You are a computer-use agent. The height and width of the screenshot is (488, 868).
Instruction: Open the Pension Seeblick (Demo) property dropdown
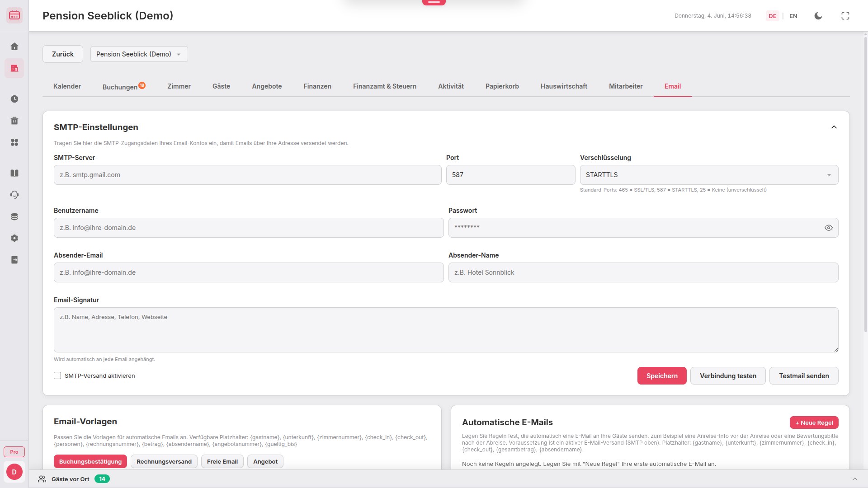point(139,54)
